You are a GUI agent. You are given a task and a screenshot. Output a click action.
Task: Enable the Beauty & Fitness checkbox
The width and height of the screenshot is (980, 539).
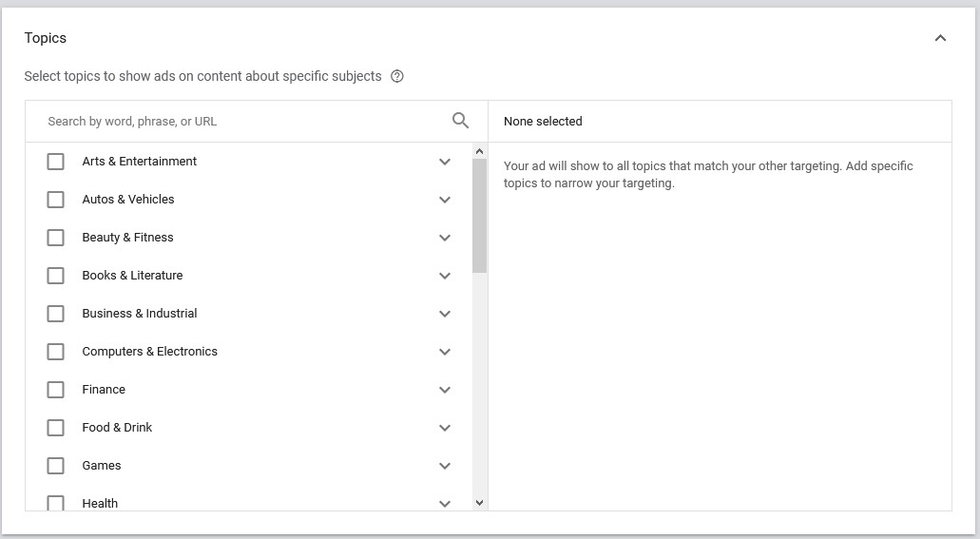tap(56, 238)
